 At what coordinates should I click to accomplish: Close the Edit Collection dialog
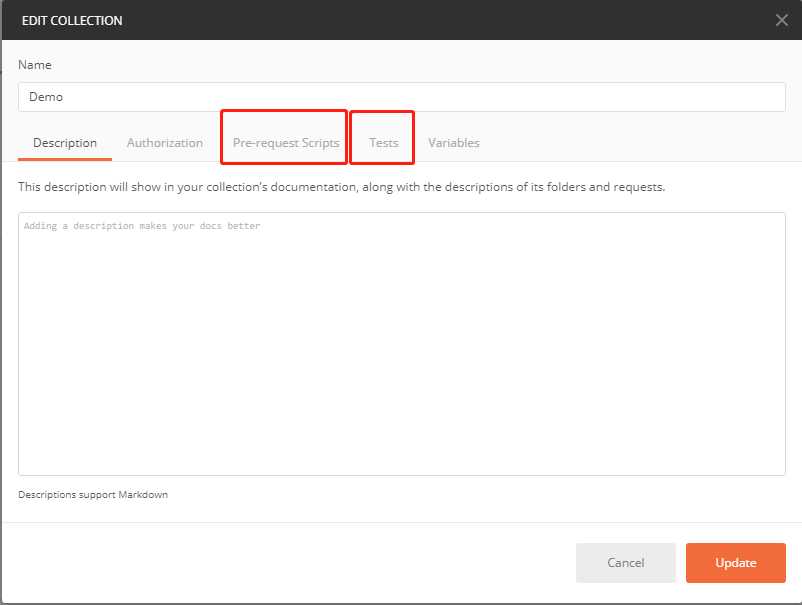781,20
